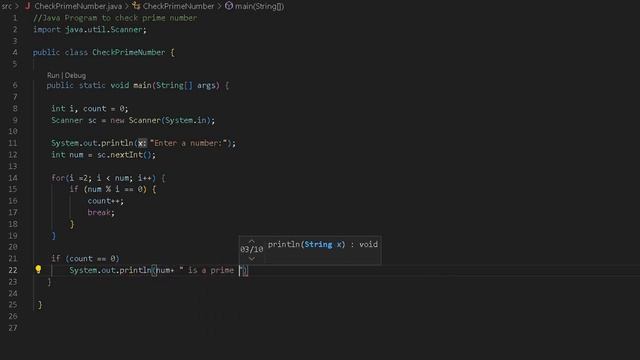The width and height of the screenshot is (640, 360).
Task: Click the if (count == 0) statement
Action: coord(85,258)
